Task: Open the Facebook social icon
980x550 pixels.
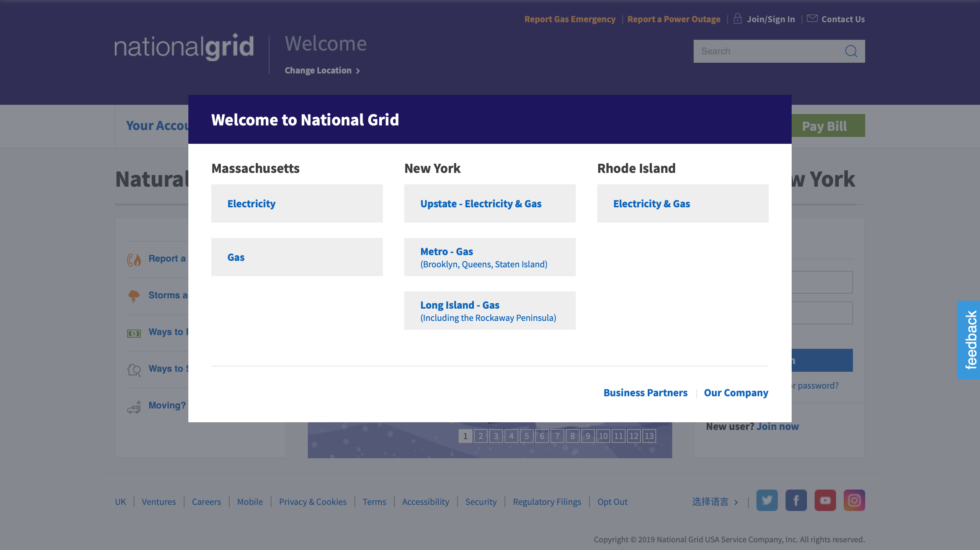Action: pyautogui.click(x=796, y=500)
